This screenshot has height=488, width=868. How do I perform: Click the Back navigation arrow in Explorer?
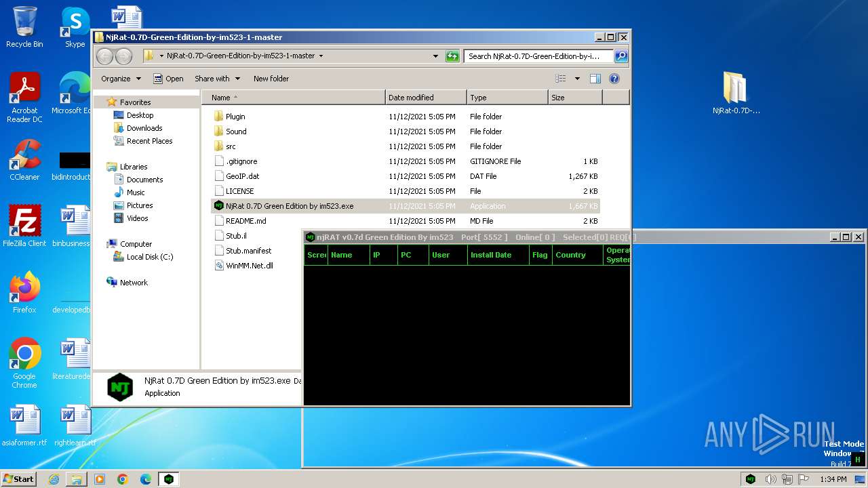[x=104, y=56]
